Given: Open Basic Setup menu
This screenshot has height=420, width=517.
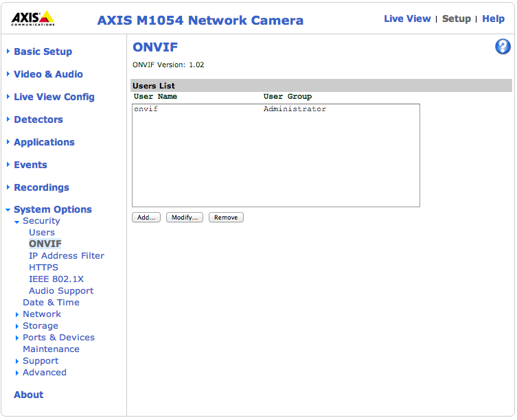Looking at the screenshot, I should tap(43, 51).
